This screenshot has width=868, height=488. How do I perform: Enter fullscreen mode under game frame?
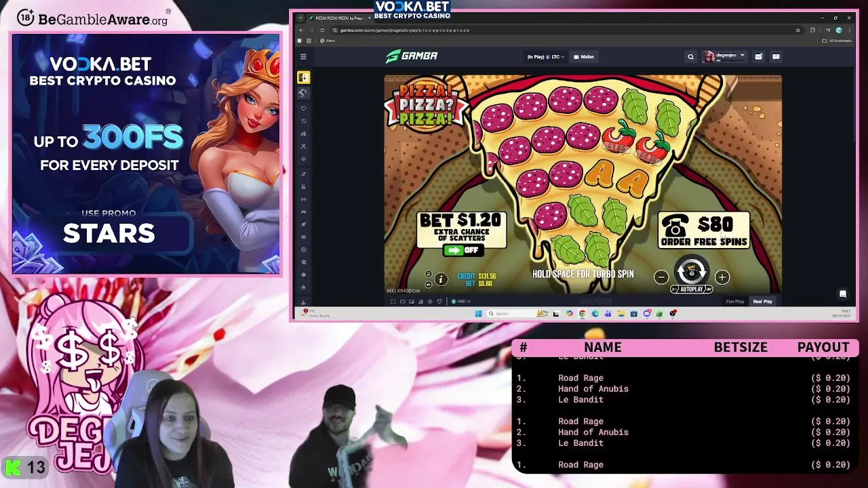(x=393, y=302)
